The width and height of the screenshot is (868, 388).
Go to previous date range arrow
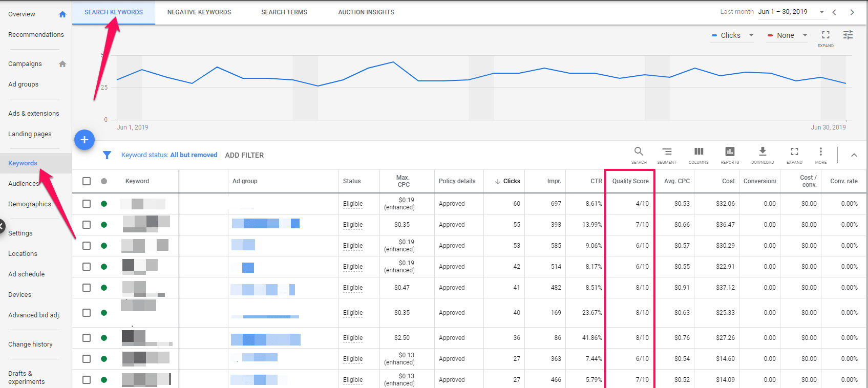pos(834,12)
